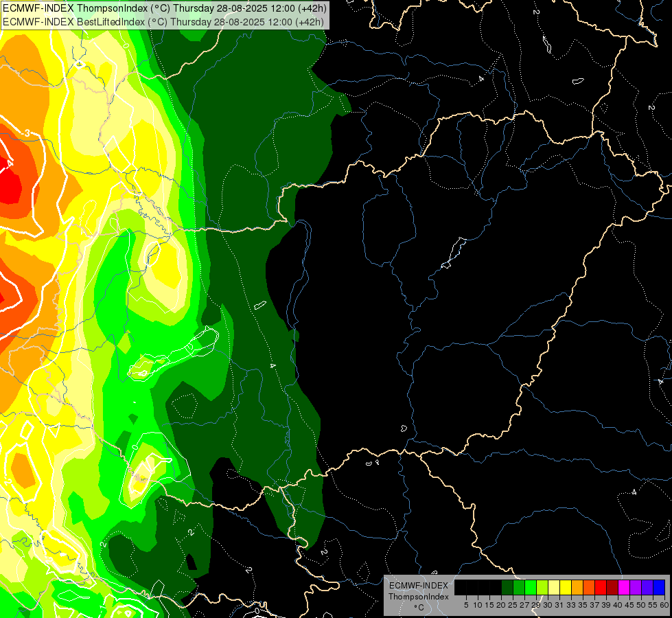Click the legend tick value 29
The image size is (672, 618).
pos(536,605)
